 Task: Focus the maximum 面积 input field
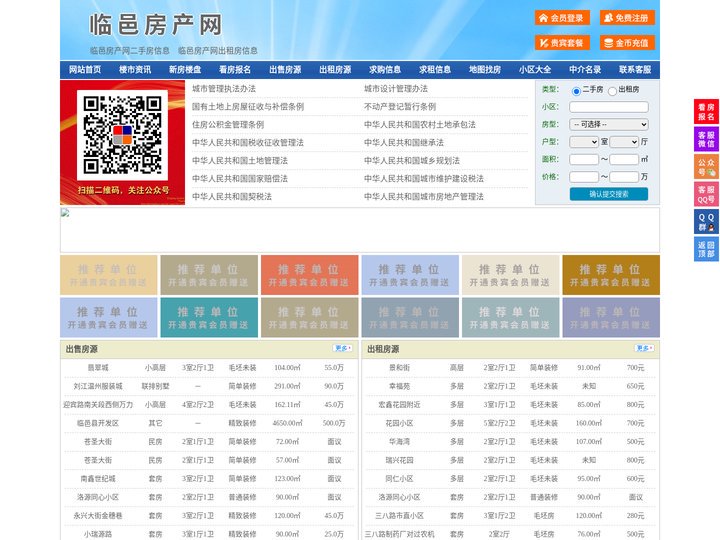[x=624, y=159]
